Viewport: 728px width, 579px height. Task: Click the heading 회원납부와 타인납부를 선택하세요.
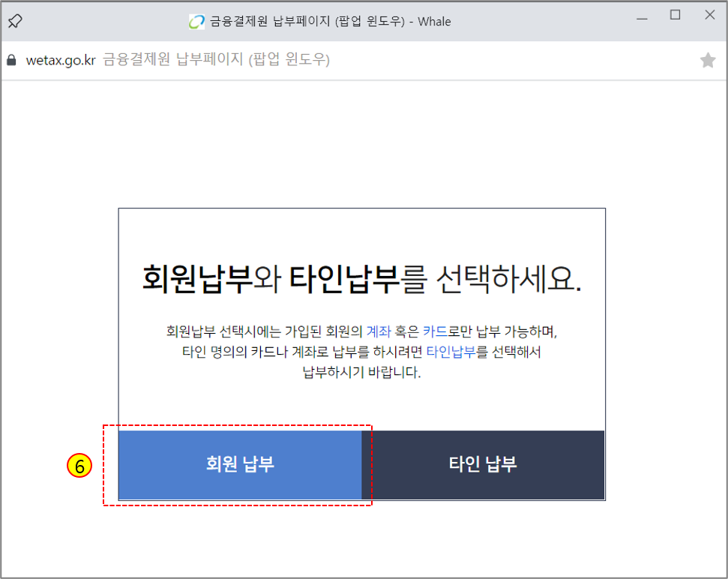[x=361, y=279]
